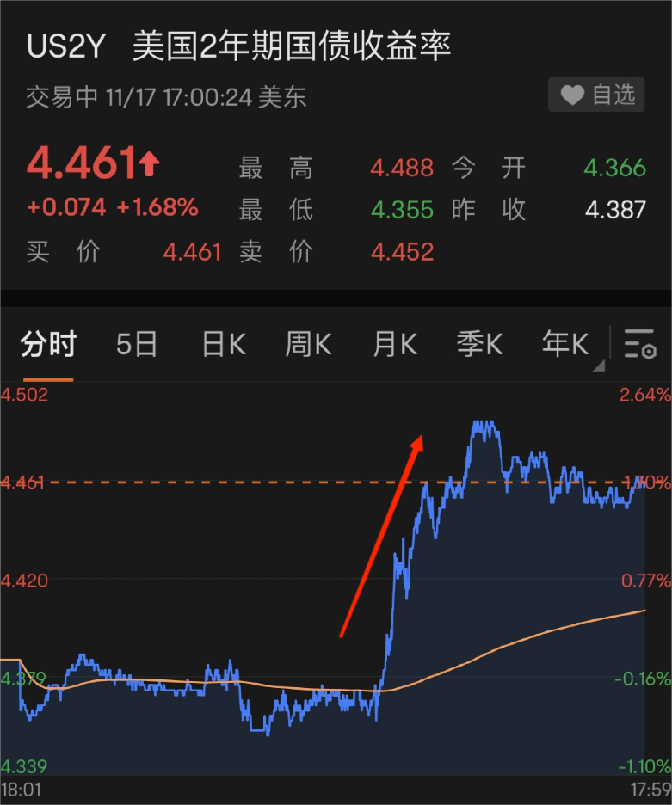Screen dimensions: 672x805
Task: Tap the 4.339 axis label
Action: click(x=24, y=766)
